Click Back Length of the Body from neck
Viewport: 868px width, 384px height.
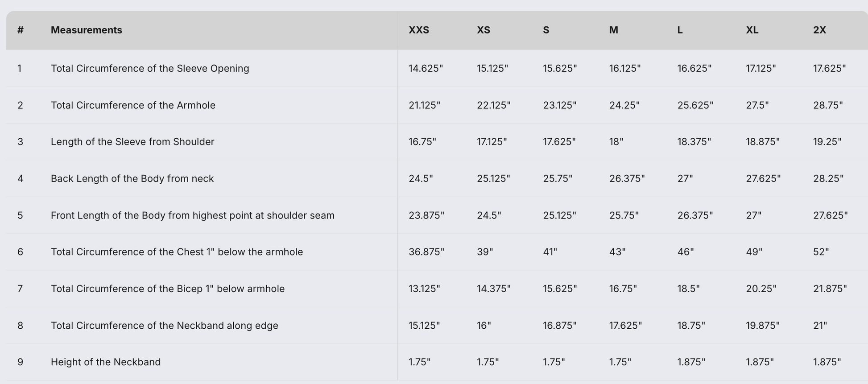click(132, 179)
